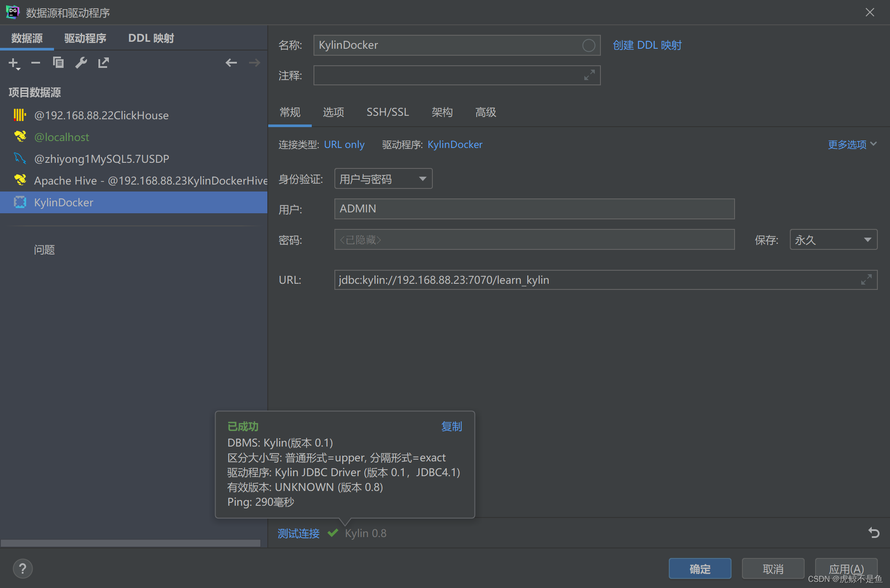Switch to the SSH/SSL tab
The image size is (890, 588).
[x=388, y=112]
